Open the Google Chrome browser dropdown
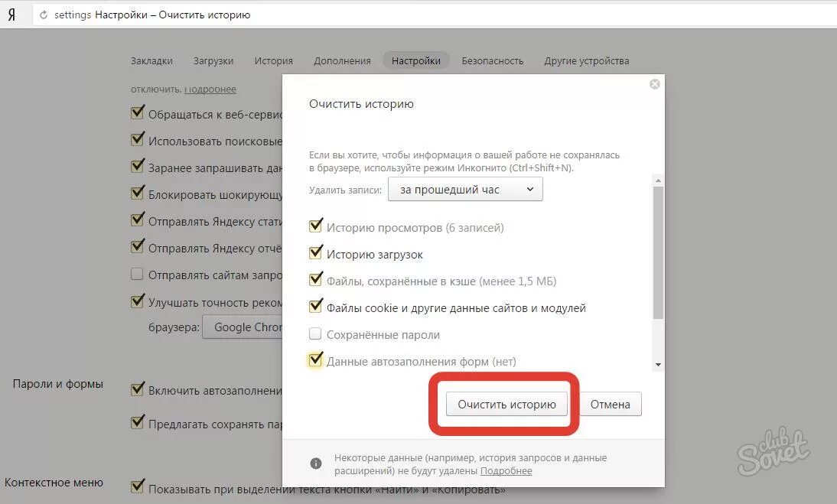The image size is (837, 504). tap(243, 327)
